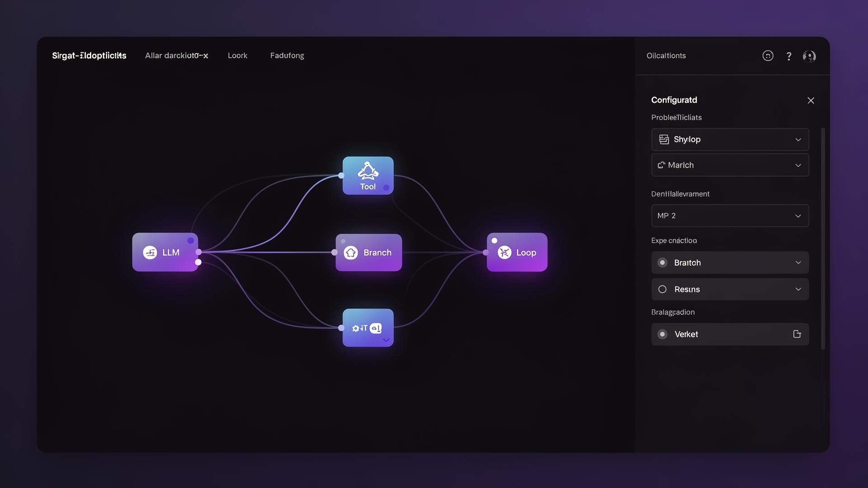Click the Branch node label

pos(377,253)
